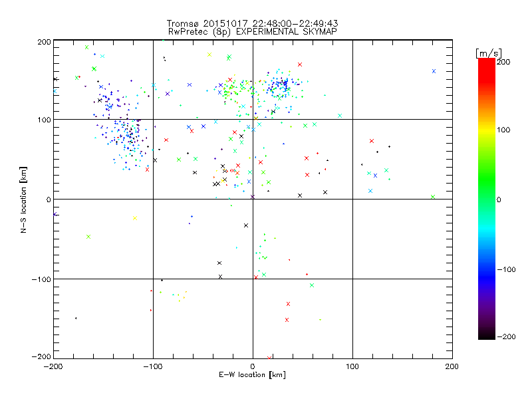
Task: Select the blue X marker nearest the top-right corner
Action: click(x=434, y=71)
